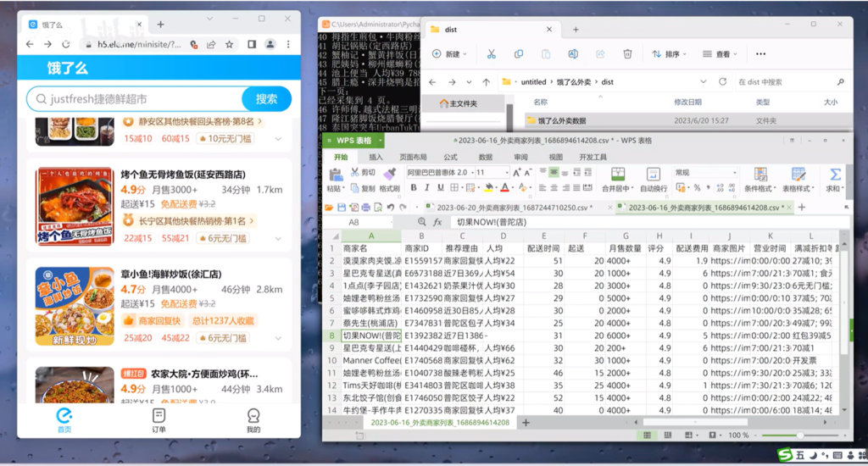Open the 开发工具 ribbon tab

pyautogui.click(x=593, y=158)
